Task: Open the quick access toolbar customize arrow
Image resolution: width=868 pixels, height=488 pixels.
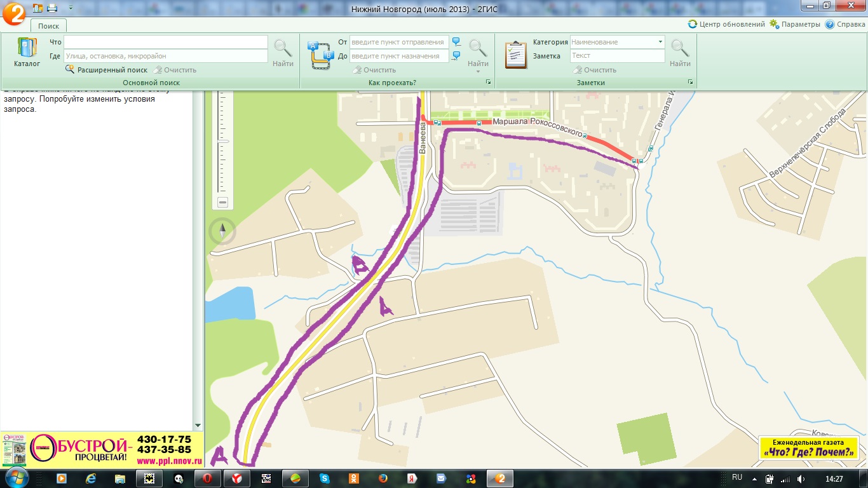Action: pyautogui.click(x=70, y=8)
